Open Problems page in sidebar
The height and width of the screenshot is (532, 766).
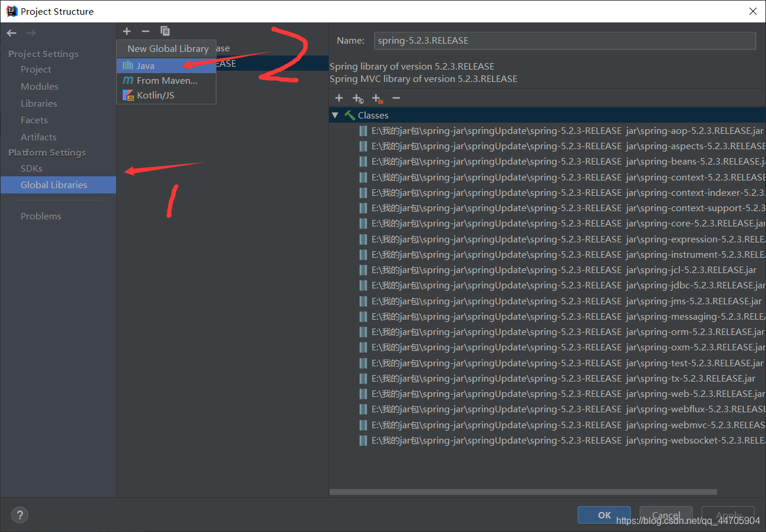(x=41, y=216)
